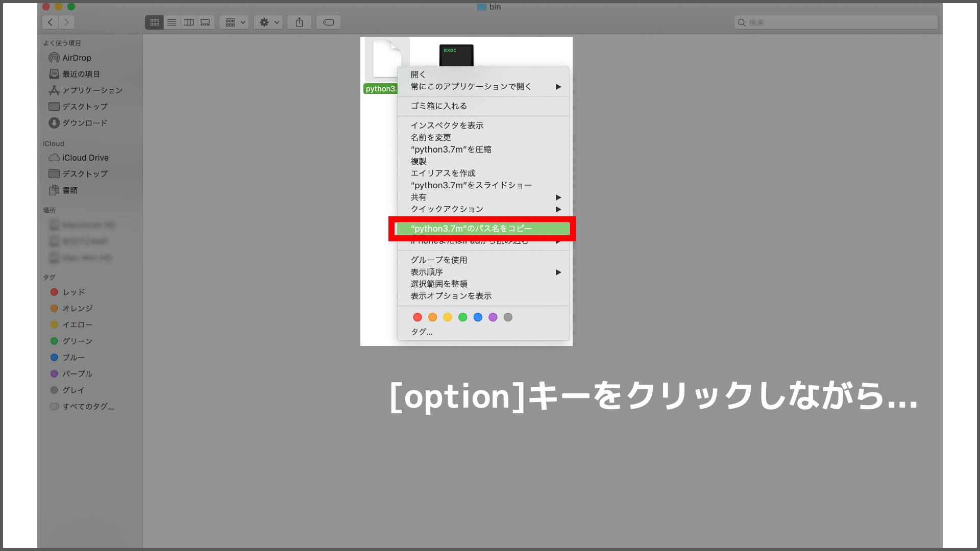Choose インスペクタを表示 in context menu
Screen dimensions: 980x551
tap(483, 126)
